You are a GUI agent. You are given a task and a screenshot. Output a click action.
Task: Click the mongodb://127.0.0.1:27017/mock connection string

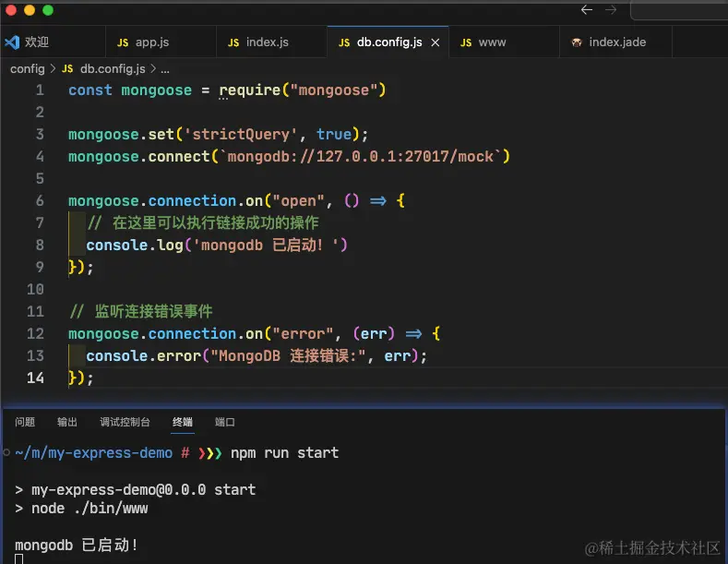click(x=360, y=157)
